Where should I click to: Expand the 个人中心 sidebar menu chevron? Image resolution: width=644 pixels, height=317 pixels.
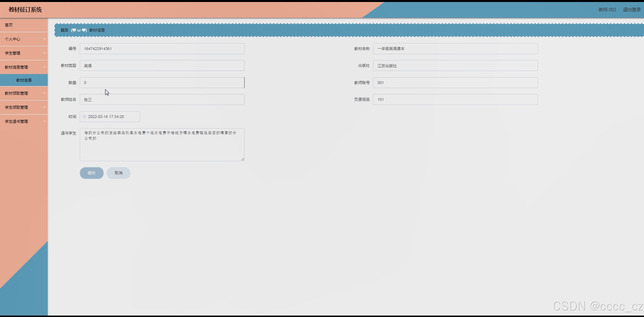pyautogui.click(x=44, y=39)
